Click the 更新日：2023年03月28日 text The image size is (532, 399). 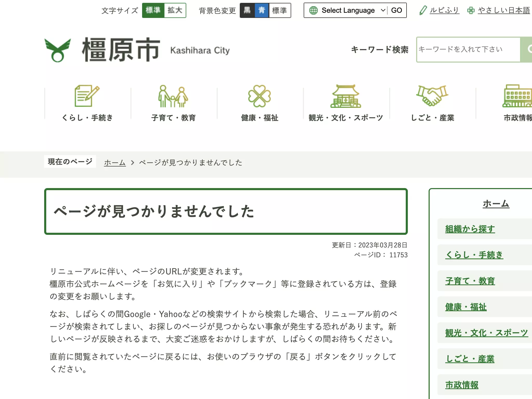point(369,245)
